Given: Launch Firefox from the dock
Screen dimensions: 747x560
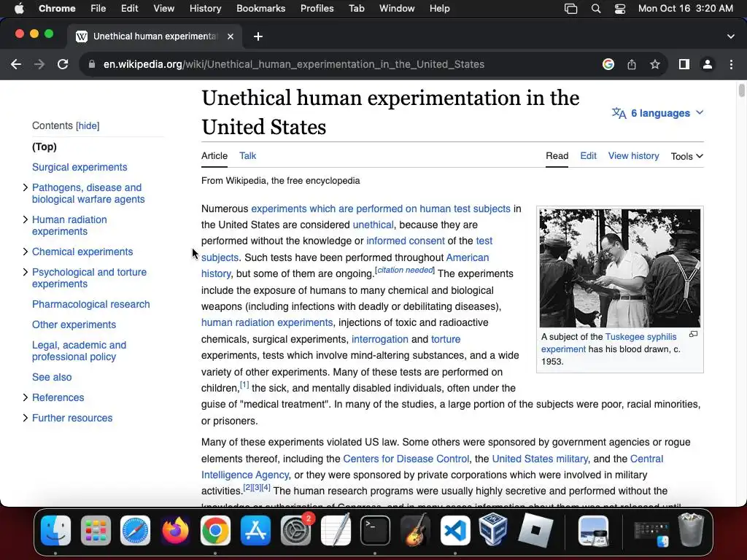Looking at the screenshot, I should pyautogui.click(x=175, y=530).
